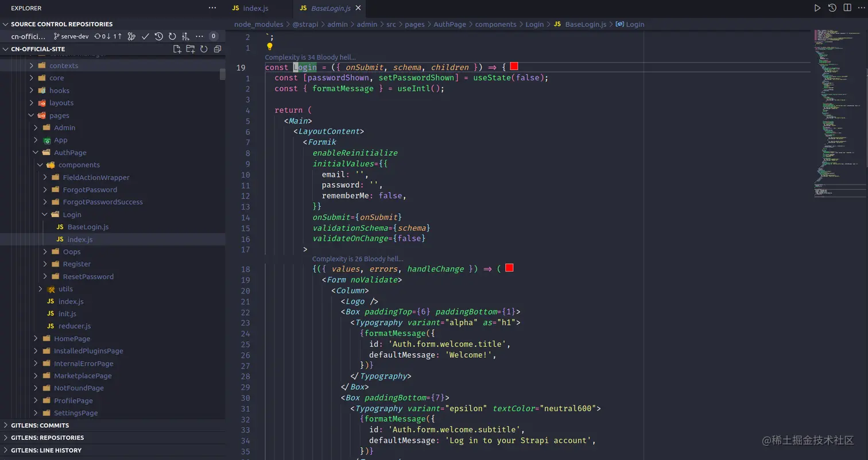Image resolution: width=868 pixels, height=460 pixels.
Task: Close the BaseLogin.js tab
Action: tap(358, 9)
